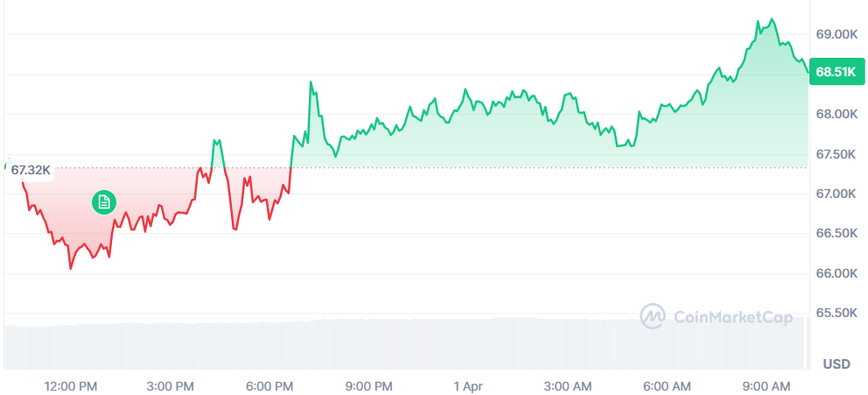Image resolution: width=868 pixels, height=395 pixels.
Task: Select the 12:00 PM time axis label
Action: tap(71, 385)
